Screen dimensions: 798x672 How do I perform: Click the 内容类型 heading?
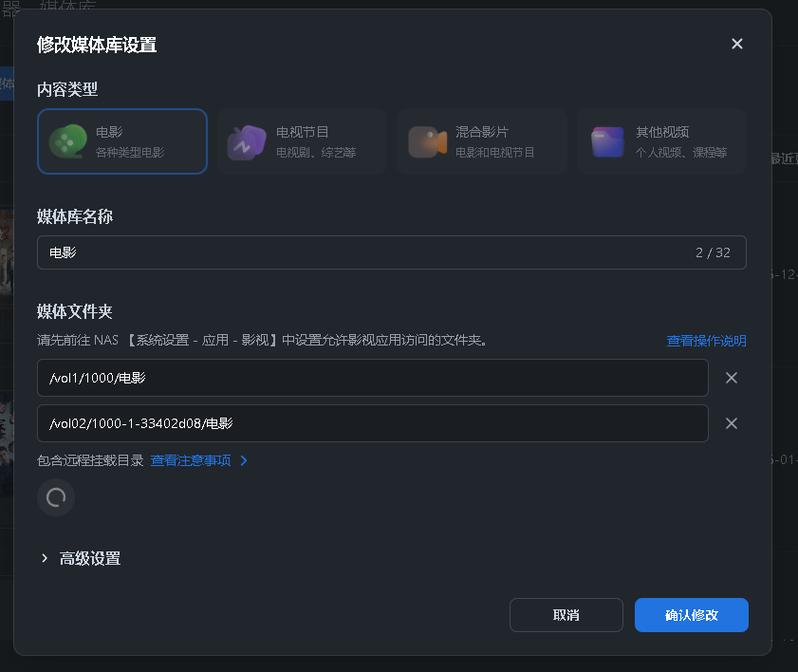click(x=67, y=89)
